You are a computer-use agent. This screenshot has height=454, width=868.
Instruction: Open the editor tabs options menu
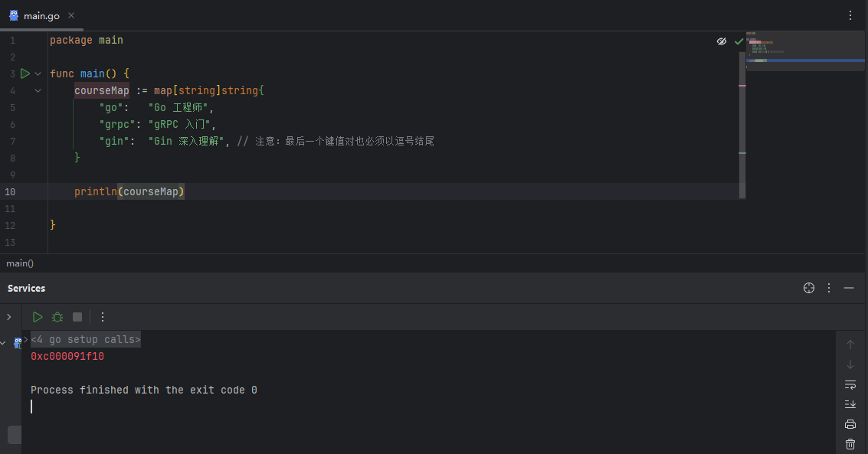click(x=850, y=15)
